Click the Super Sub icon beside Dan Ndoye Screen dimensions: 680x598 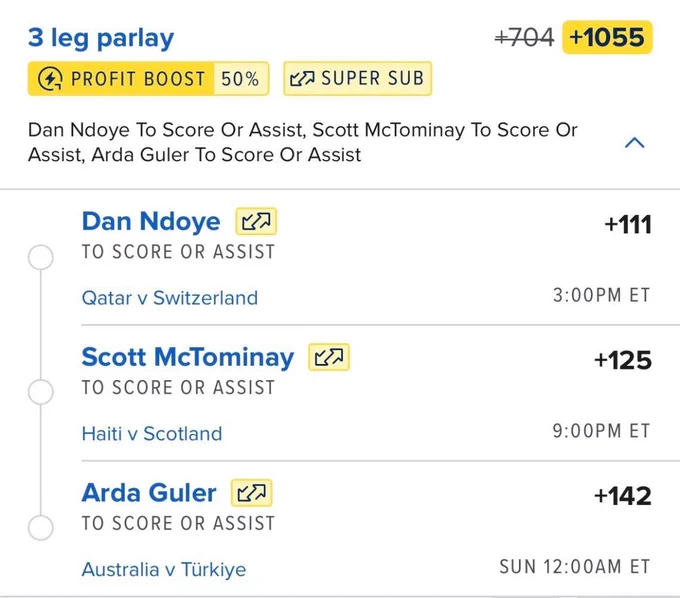[256, 222]
